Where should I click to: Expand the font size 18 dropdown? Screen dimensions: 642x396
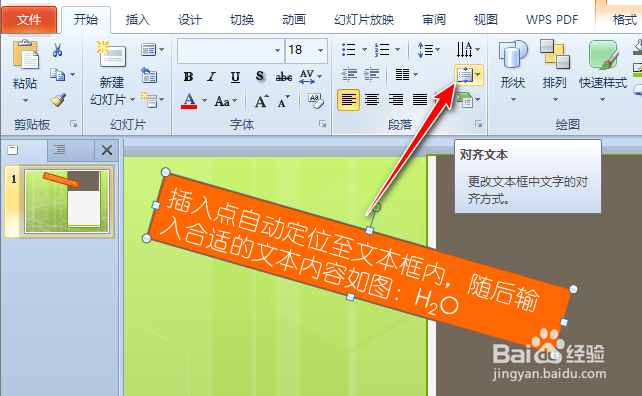tap(320, 50)
